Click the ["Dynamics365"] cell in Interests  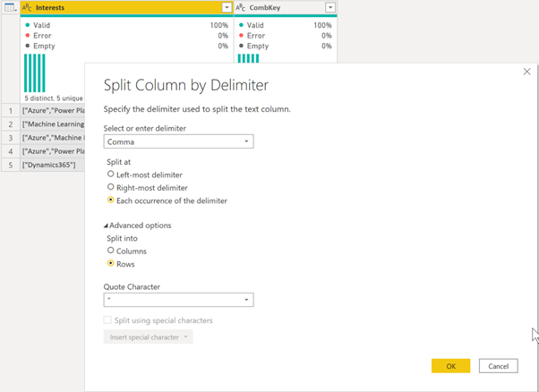coord(53,165)
